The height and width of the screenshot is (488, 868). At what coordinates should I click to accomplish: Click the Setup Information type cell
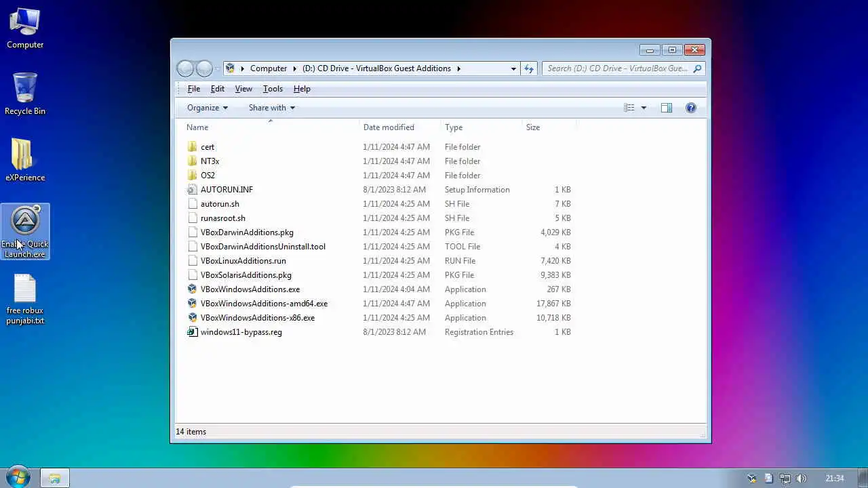coord(477,190)
